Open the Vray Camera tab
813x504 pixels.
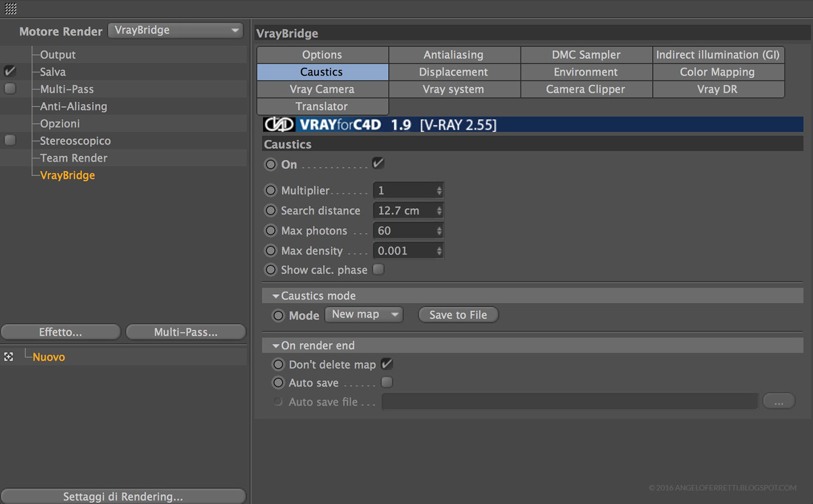322,89
